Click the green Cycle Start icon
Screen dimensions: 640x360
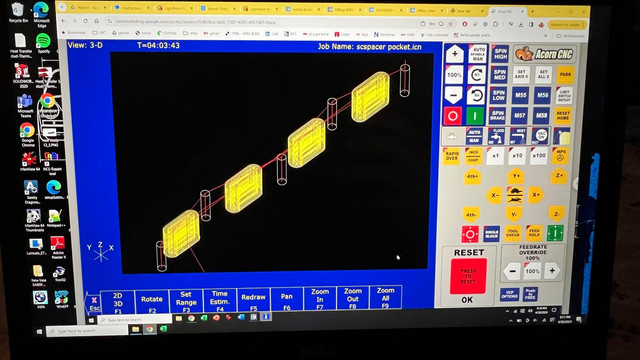coord(555,233)
